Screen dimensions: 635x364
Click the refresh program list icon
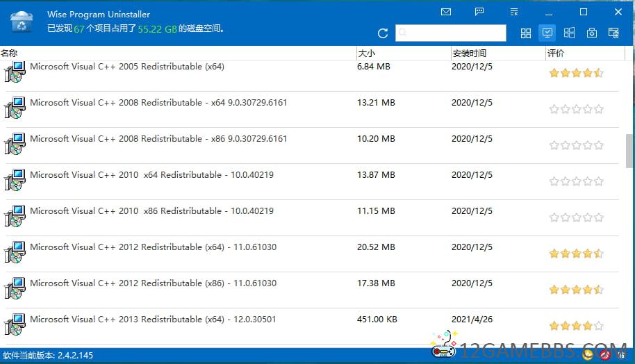tap(383, 33)
